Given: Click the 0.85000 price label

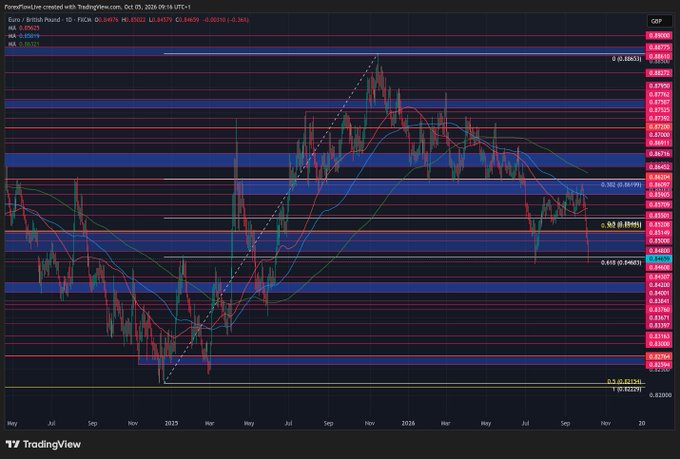Looking at the screenshot, I should coord(659,241).
